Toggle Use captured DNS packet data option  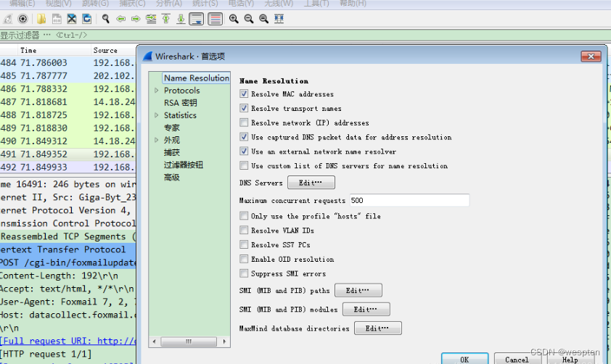[244, 137]
